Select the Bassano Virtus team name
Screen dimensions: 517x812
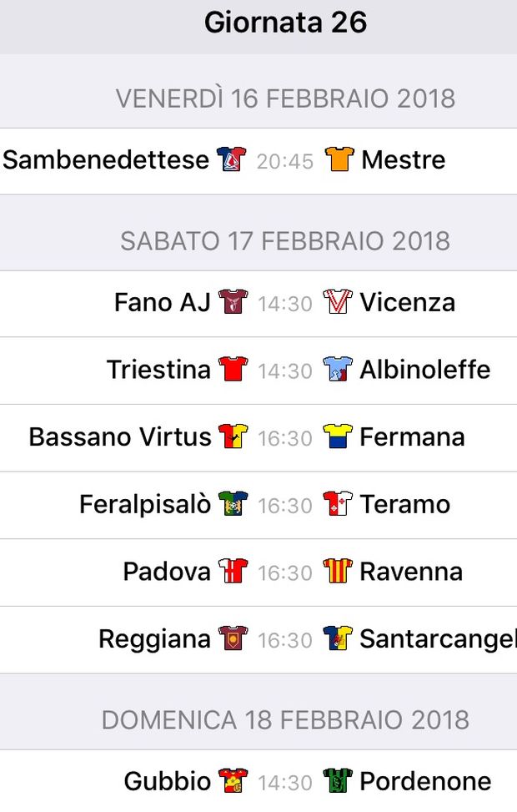(120, 436)
